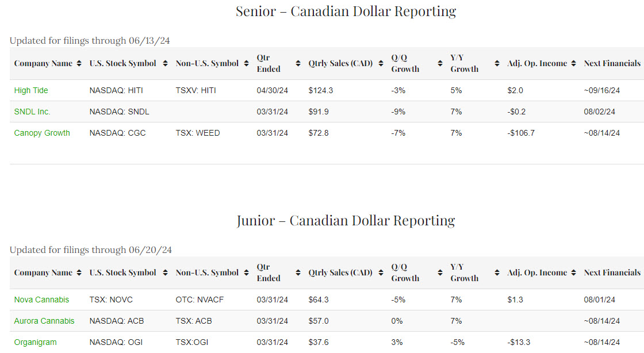The width and height of the screenshot is (644, 353).
Task: Open the Organigram company link
Action: [x=36, y=342]
